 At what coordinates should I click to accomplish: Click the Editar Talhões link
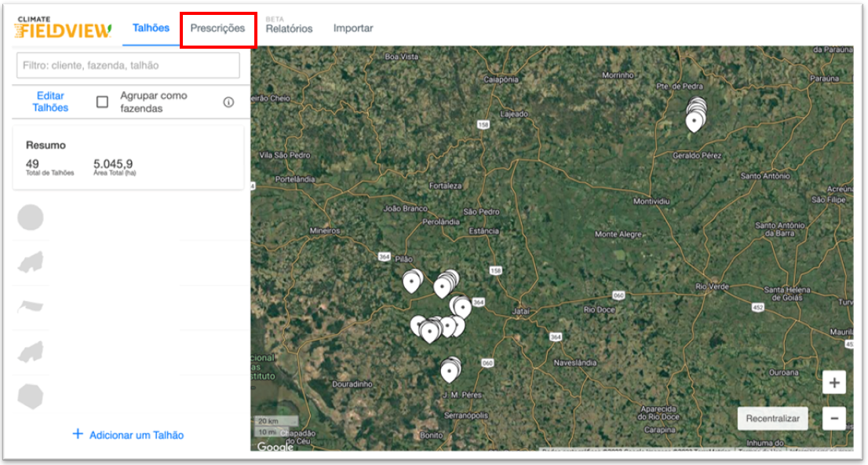pos(50,102)
